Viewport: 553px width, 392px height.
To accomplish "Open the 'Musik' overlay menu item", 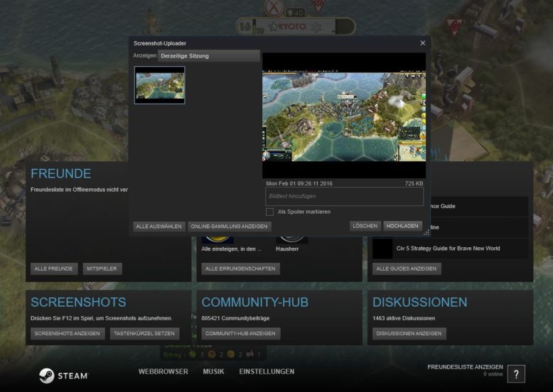I will pyautogui.click(x=213, y=371).
